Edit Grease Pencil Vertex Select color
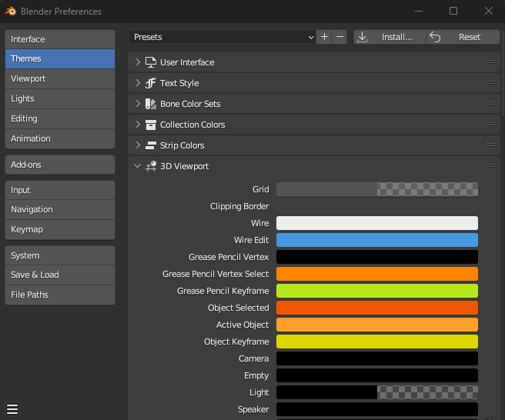This screenshot has height=420, width=505. click(376, 274)
